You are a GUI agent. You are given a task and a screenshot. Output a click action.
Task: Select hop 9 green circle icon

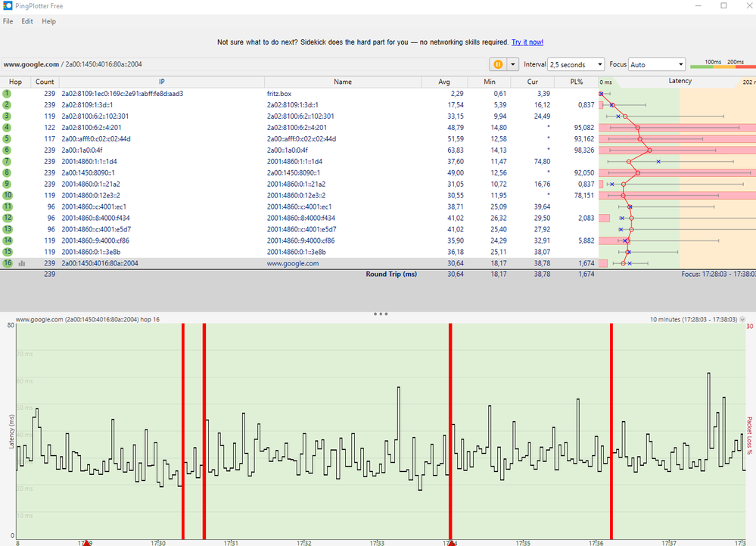point(7,184)
